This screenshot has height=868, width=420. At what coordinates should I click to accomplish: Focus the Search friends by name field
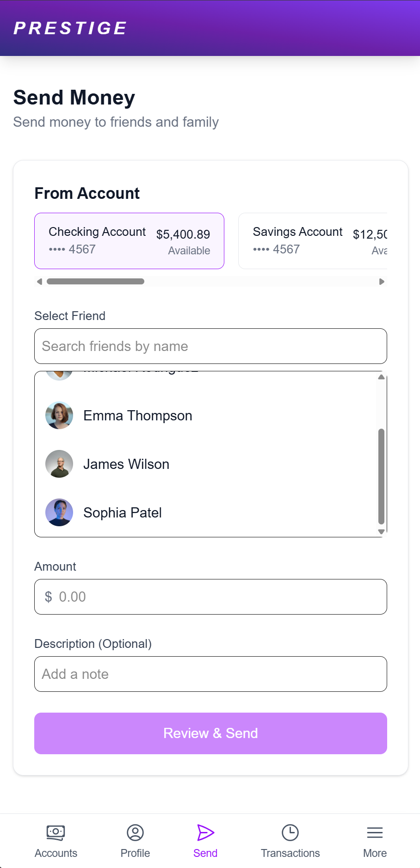pos(210,346)
